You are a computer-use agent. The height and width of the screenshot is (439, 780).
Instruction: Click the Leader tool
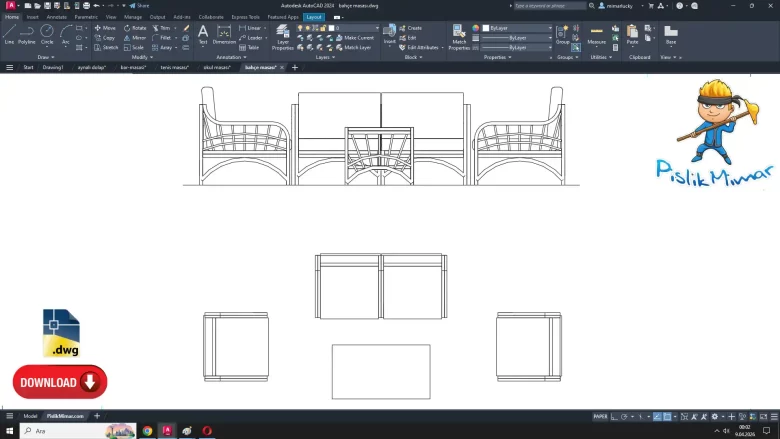point(251,38)
